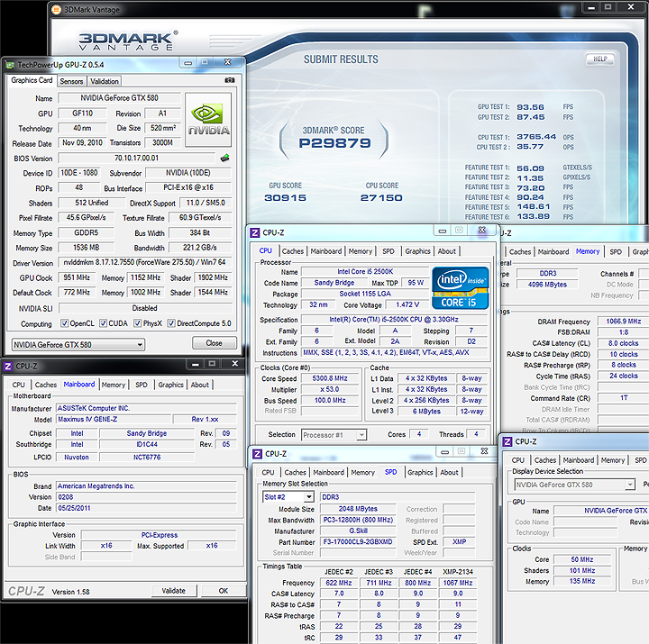Click the G.Skill manufacturer field
This screenshot has height=644, width=649.
[358, 531]
